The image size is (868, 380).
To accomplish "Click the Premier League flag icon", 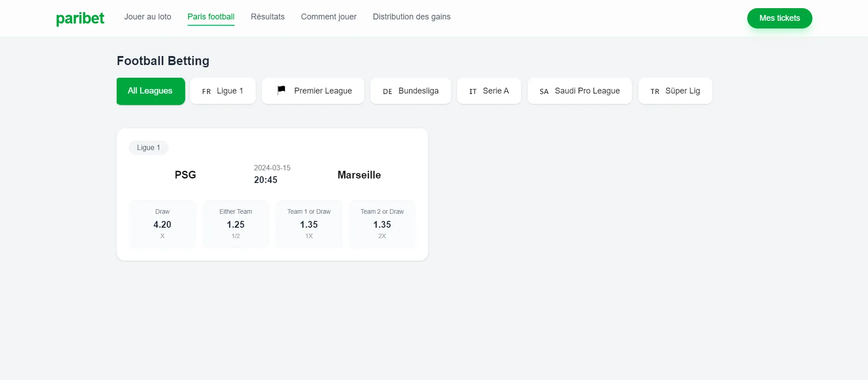I will point(281,90).
